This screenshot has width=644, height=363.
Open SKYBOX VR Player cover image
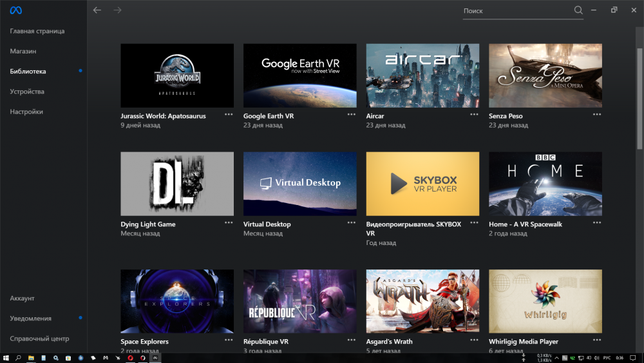(422, 184)
